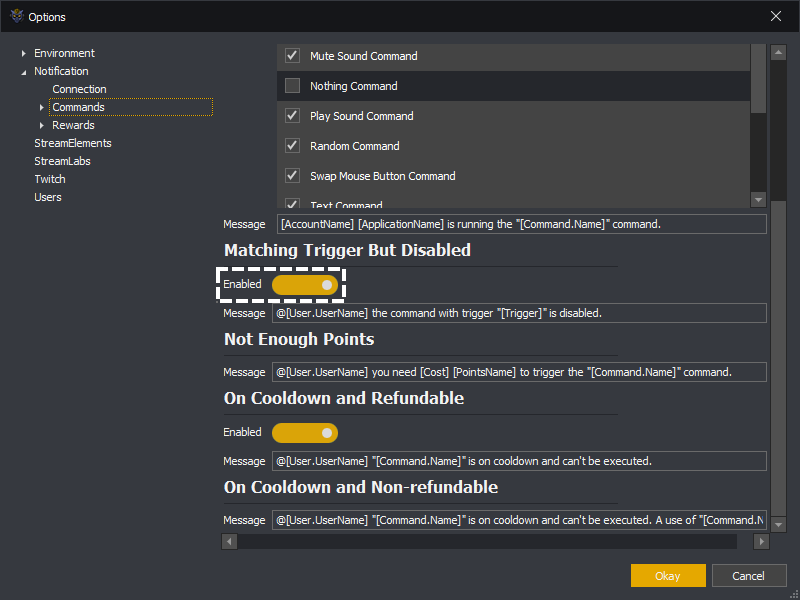Click command list scroll down arrow
This screenshot has width=800, height=600.
(758, 200)
